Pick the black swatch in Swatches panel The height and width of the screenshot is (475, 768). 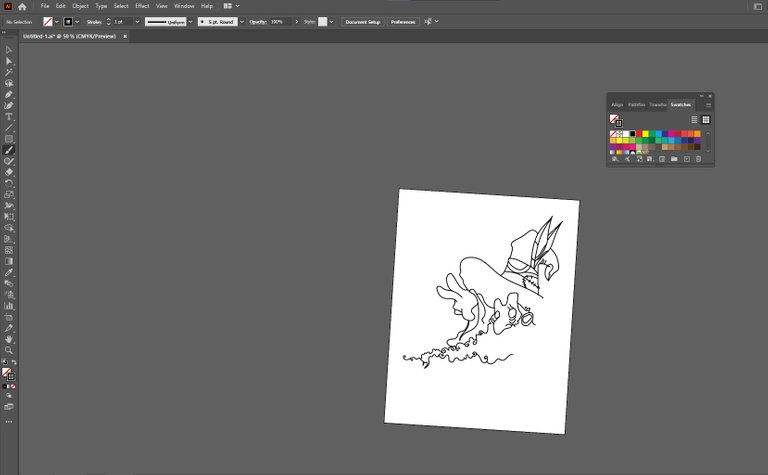point(632,134)
